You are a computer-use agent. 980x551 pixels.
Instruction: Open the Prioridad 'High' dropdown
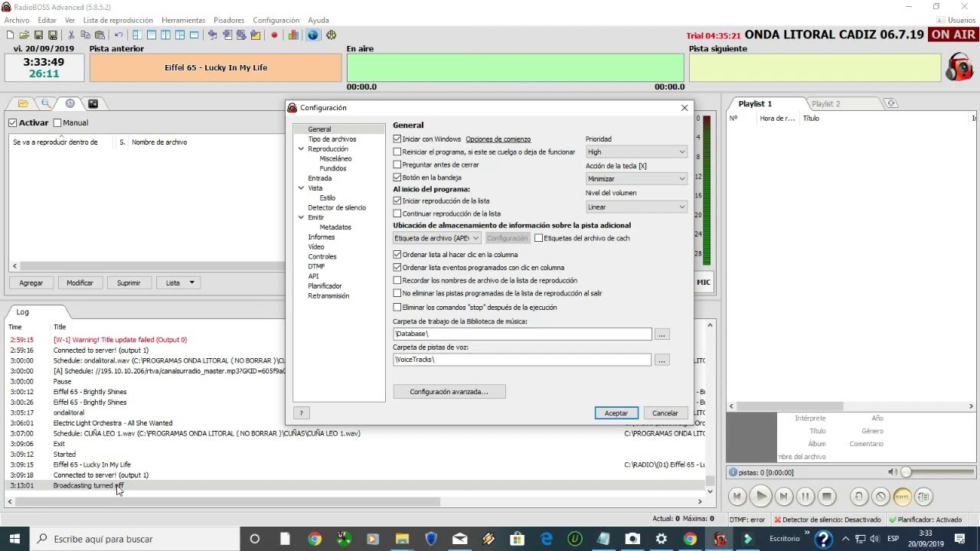[636, 152]
